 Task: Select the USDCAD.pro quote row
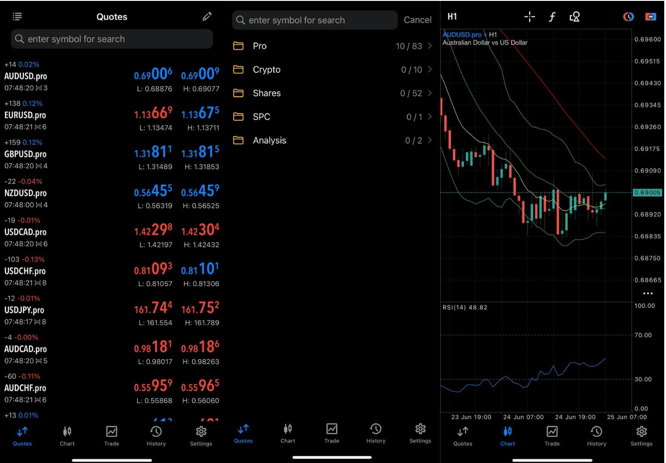(112, 233)
